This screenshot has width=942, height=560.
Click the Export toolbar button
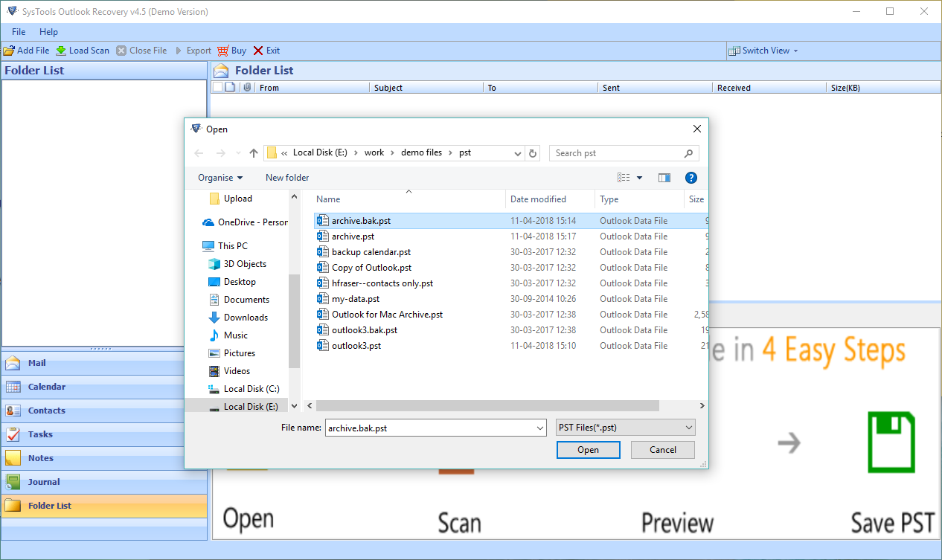tap(193, 51)
